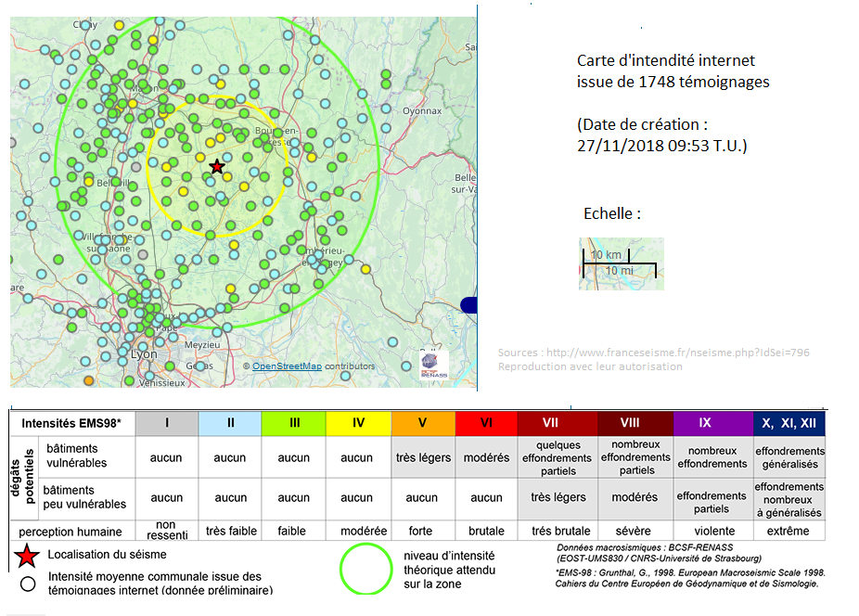
Task: Click the Meyzieu label on the map
Action: tap(202, 345)
